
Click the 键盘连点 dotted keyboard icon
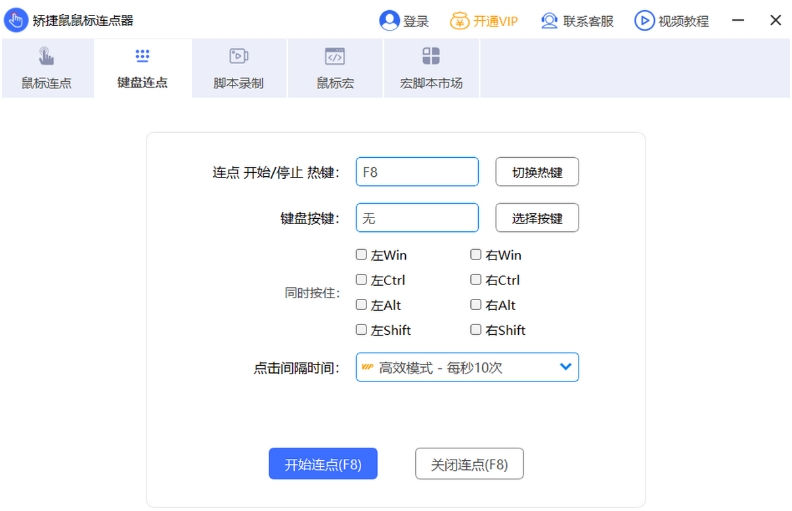[x=142, y=56]
